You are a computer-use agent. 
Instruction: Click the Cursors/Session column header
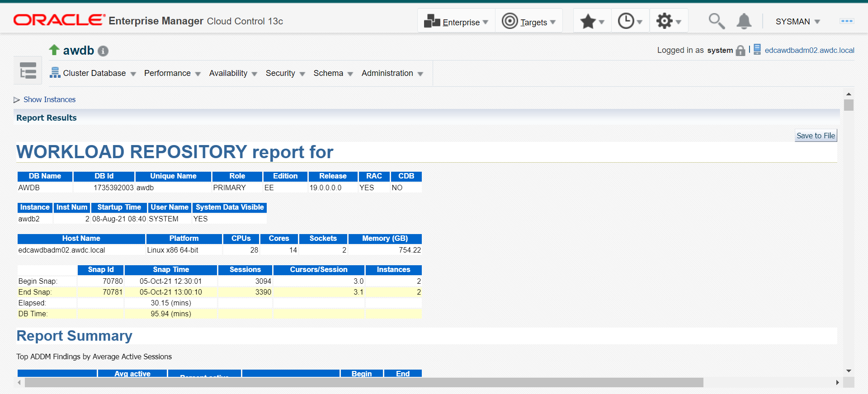[319, 270]
